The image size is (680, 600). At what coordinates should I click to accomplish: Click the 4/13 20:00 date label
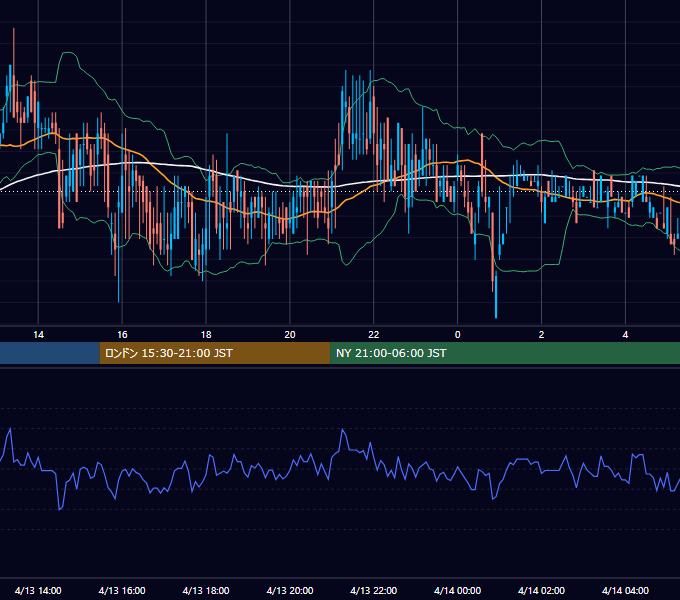pyautogui.click(x=290, y=590)
